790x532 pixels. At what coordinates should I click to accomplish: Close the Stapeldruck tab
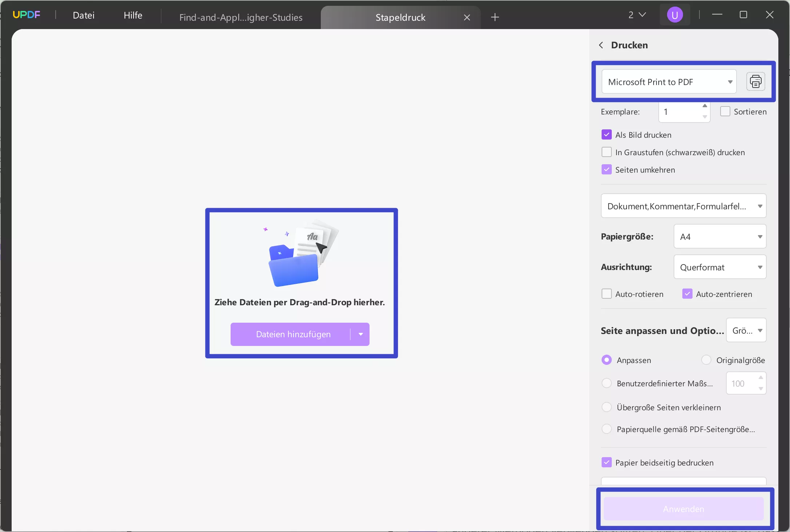point(467,17)
